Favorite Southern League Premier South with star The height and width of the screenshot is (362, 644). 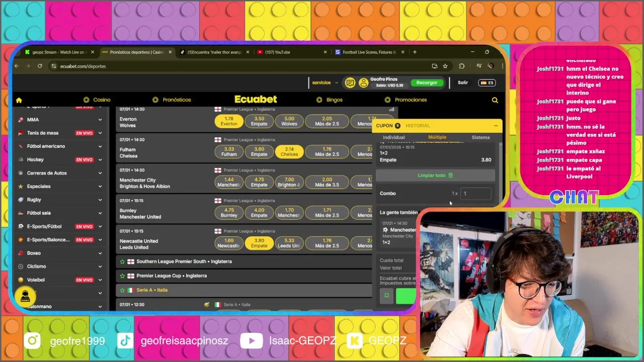tap(122, 261)
